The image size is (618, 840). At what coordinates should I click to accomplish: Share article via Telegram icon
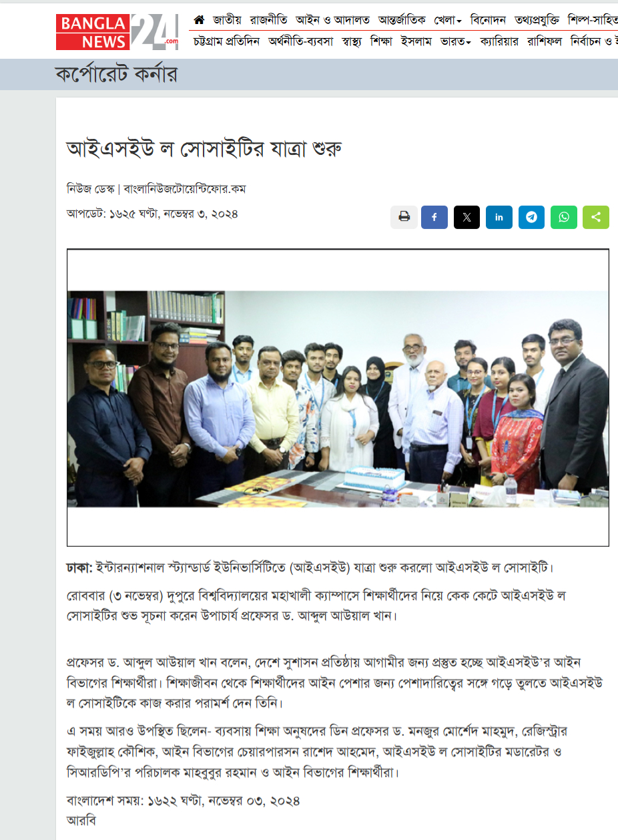tap(531, 217)
